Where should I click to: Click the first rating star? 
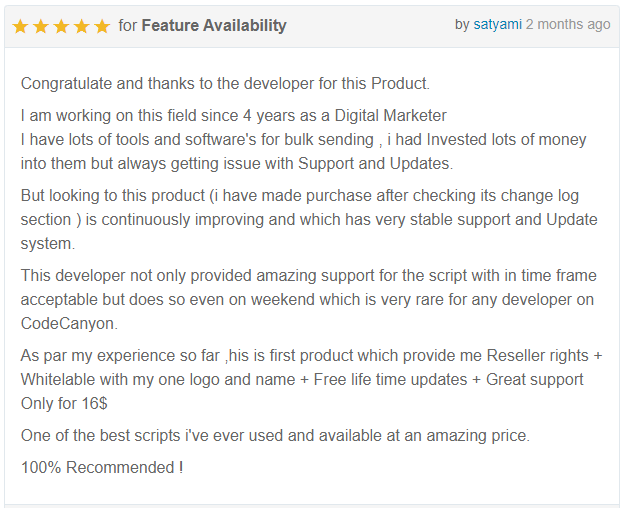[20, 27]
